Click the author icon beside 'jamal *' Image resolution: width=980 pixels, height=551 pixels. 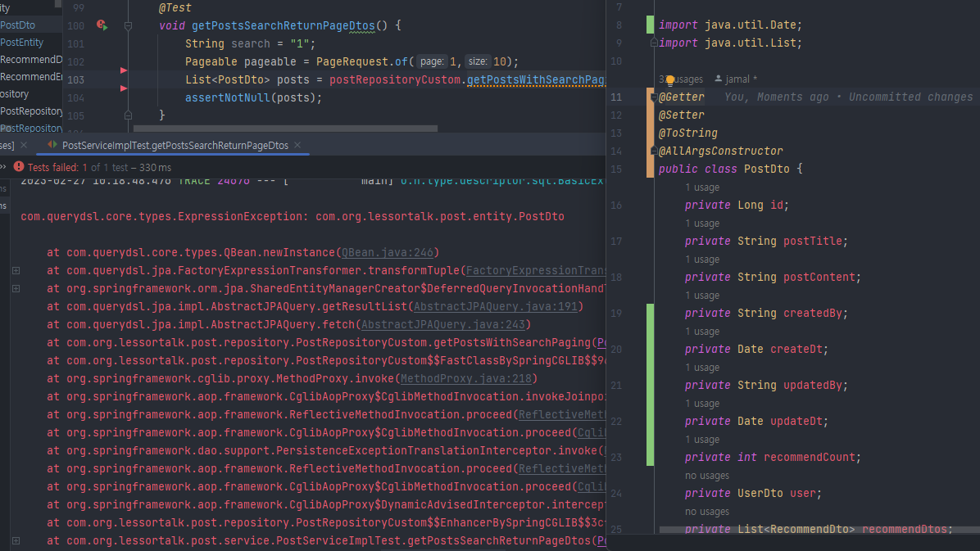click(x=718, y=79)
